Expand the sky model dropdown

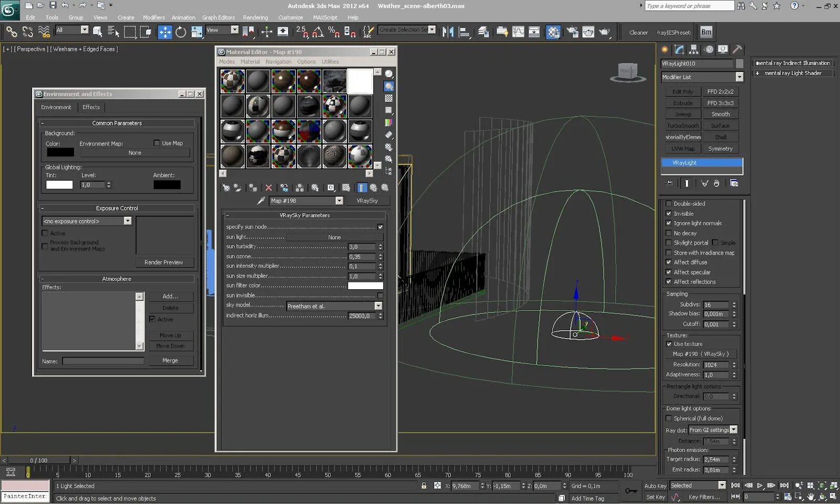click(378, 306)
